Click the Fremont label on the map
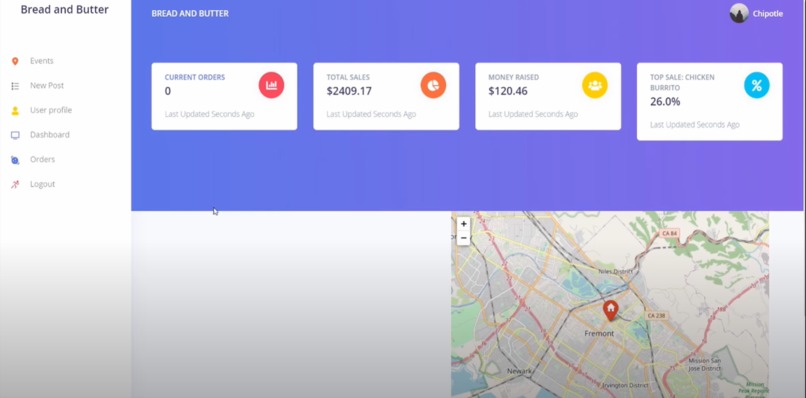The height and width of the screenshot is (398, 806). pyautogui.click(x=599, y=333)
